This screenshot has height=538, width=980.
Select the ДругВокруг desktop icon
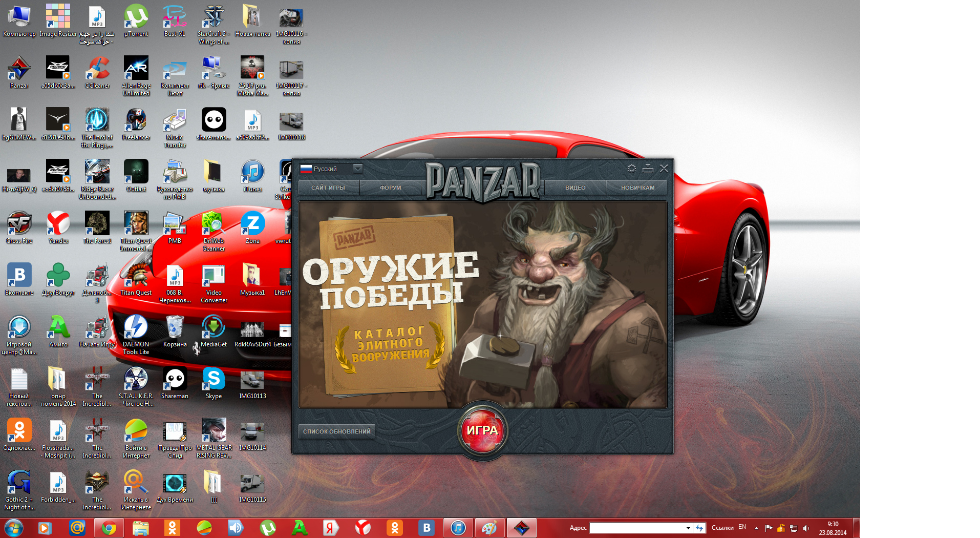point(58,280)
